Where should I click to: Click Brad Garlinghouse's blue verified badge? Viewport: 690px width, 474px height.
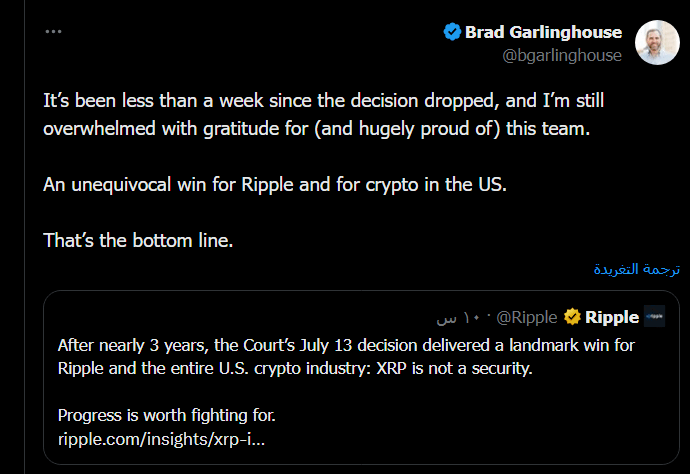coord(452,32)
